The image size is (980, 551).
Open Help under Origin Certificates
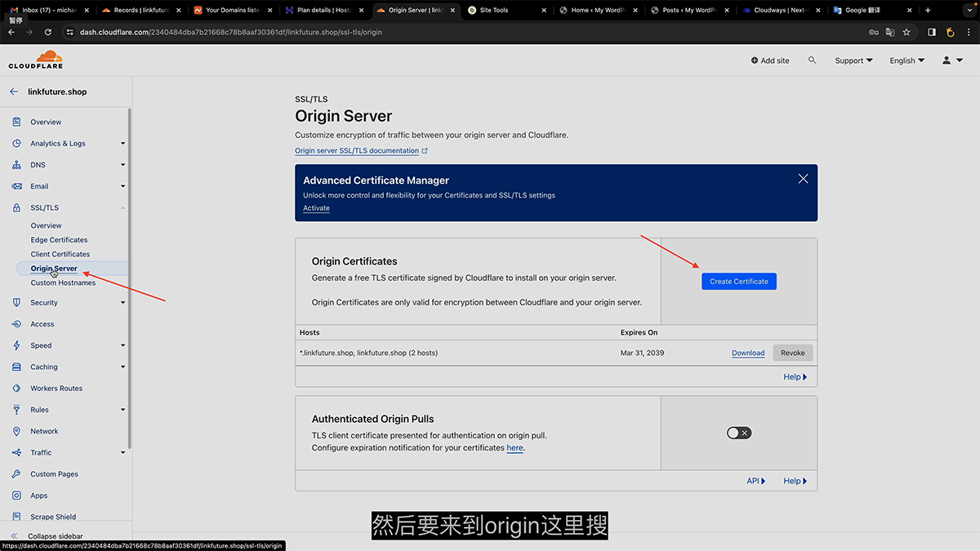tap(795, 377)
